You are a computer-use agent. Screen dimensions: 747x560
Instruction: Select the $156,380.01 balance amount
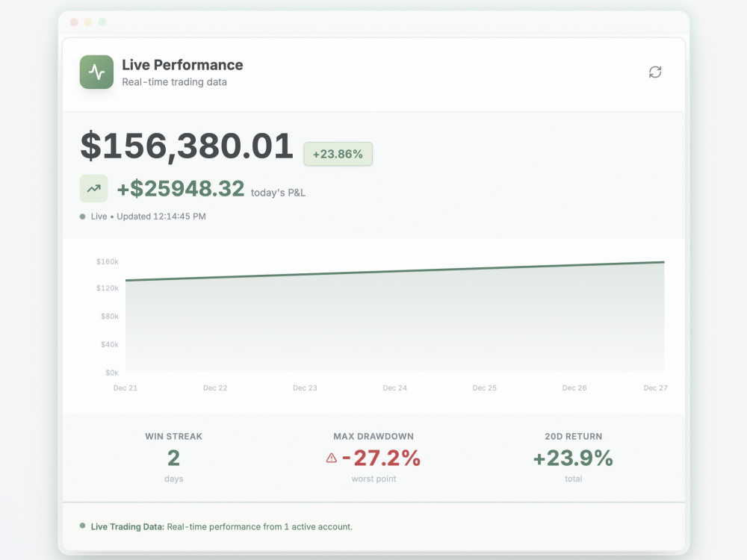coord(187,146)
